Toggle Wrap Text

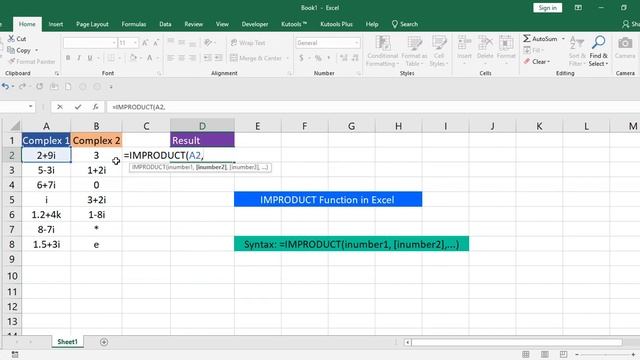[x=248, y=43]
